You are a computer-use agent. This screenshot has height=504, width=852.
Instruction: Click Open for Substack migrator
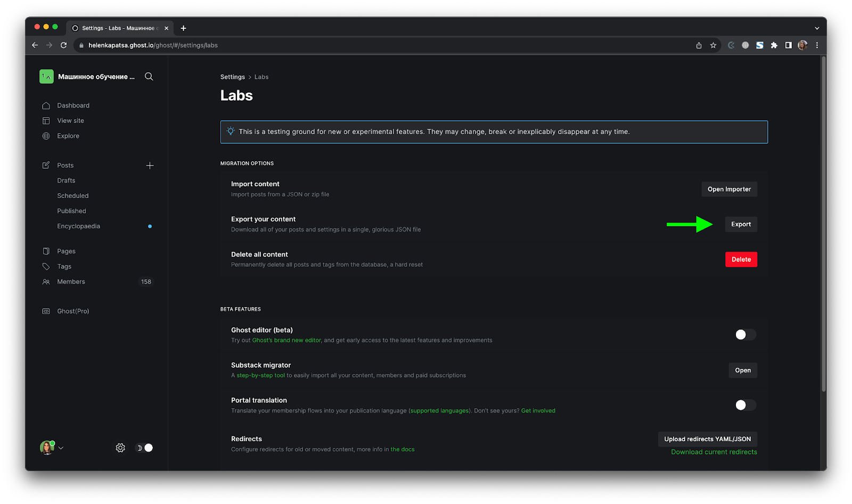tap(743, 370)
